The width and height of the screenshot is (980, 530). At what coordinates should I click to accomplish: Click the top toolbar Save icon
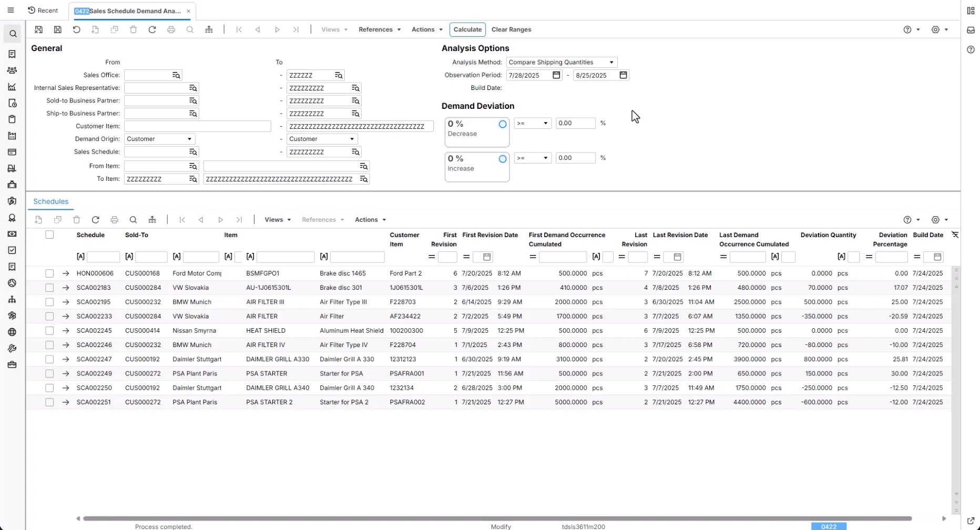(58, 29)
